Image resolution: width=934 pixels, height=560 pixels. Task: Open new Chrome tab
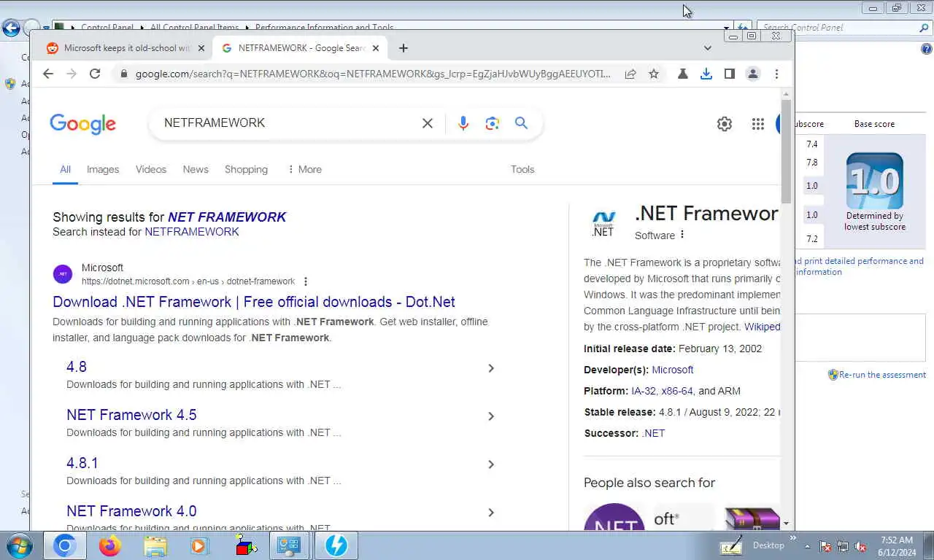tap(404, 48)
